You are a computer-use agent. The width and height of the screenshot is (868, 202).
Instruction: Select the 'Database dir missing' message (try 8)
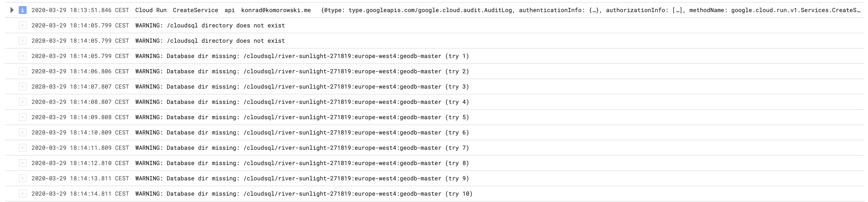302,163
